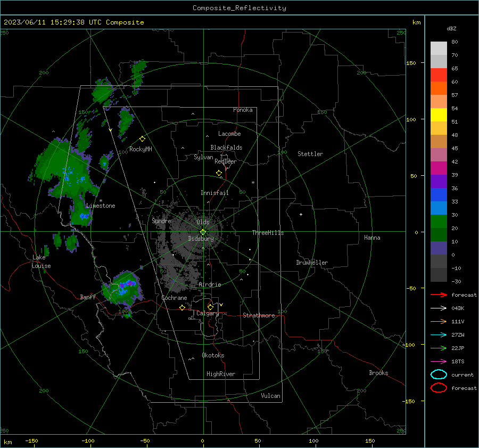The height and width of the screenshot is (448, 479).
Task: Click the Brooks label
Action: point(378,373)
